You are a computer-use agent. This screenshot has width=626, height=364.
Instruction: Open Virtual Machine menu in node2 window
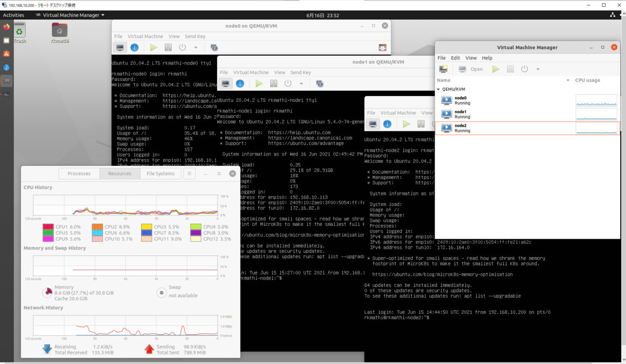coord(398,113)
